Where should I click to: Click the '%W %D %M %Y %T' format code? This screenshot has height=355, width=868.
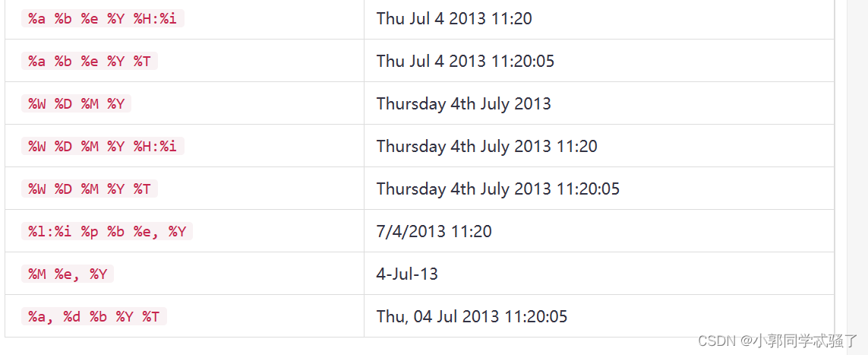[90, 189]
